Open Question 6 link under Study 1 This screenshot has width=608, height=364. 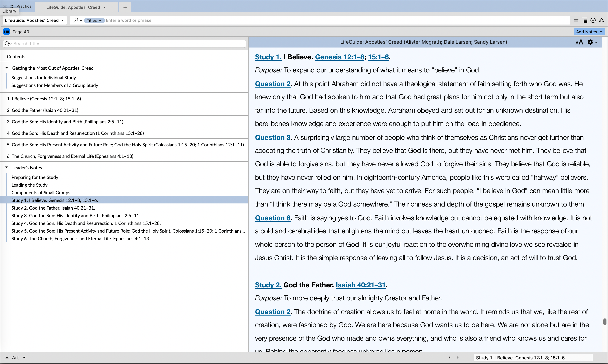[x=273, y=218]
